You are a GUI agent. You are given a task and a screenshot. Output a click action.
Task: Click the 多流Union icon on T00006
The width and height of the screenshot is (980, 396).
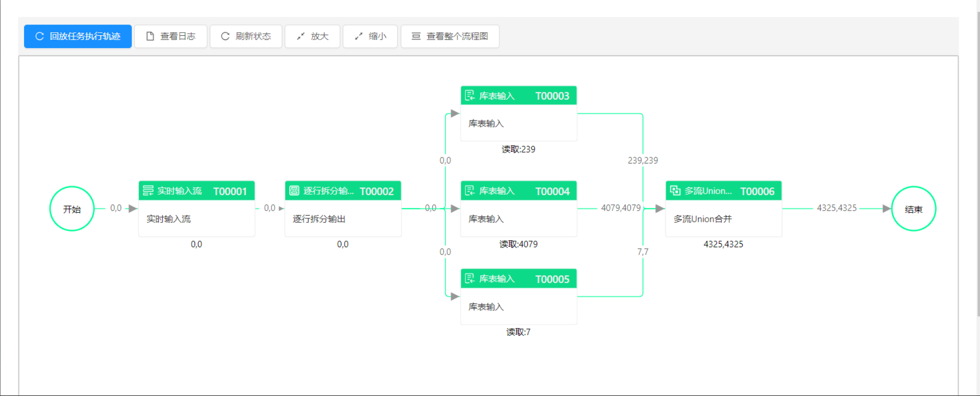pos(675,191)
